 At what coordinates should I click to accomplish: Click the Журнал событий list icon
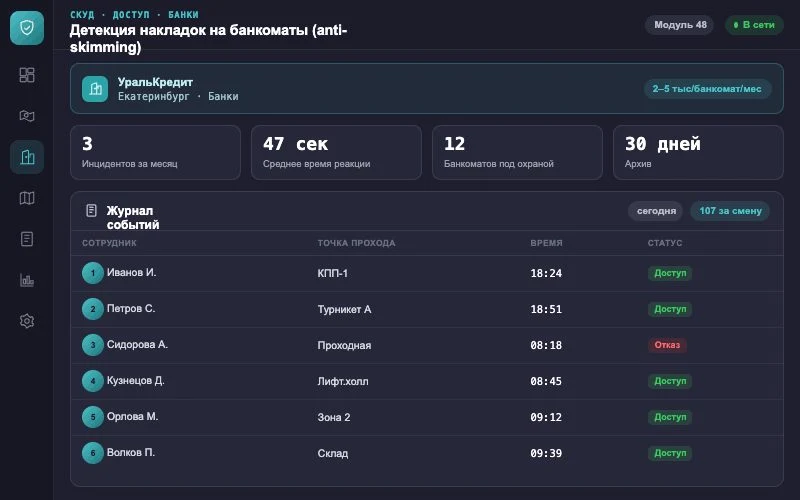tap(91, 210)
